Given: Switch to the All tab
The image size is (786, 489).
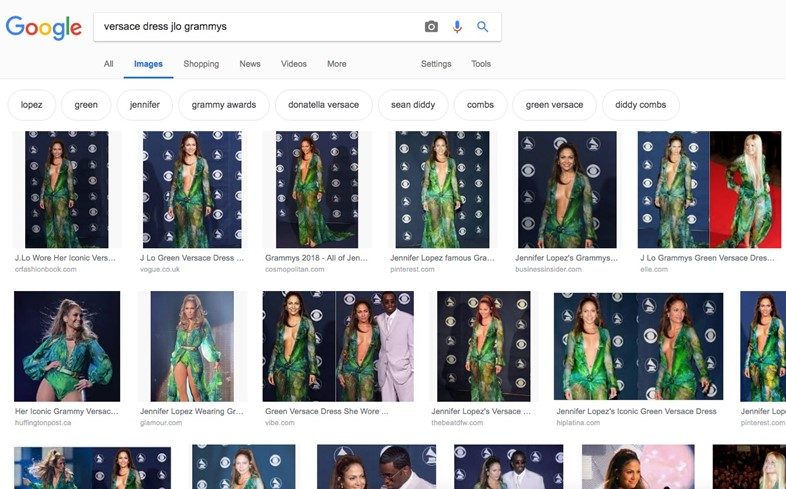Looking at the screenshot, I should [108, 64].
